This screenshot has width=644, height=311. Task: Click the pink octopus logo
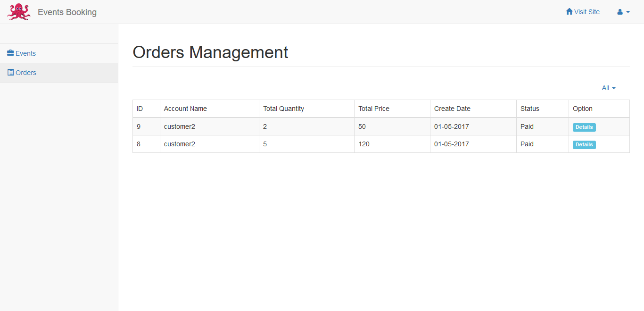coord(19,12)
